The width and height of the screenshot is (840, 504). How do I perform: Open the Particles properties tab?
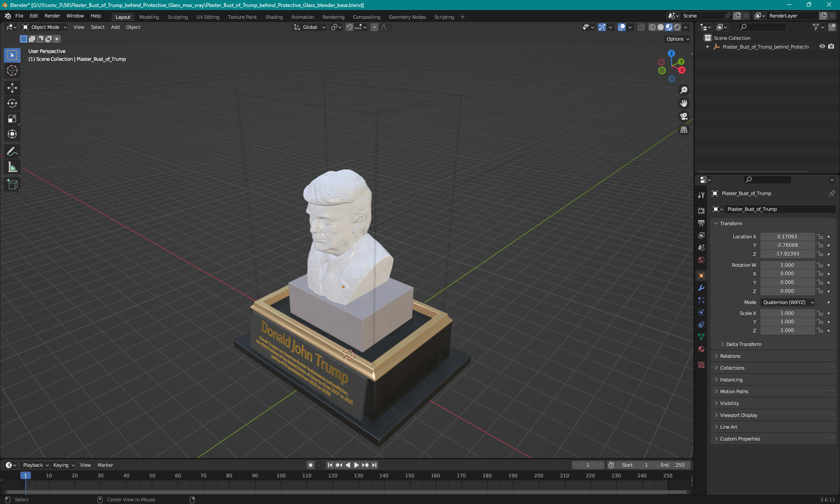click(x=701, y=300)
